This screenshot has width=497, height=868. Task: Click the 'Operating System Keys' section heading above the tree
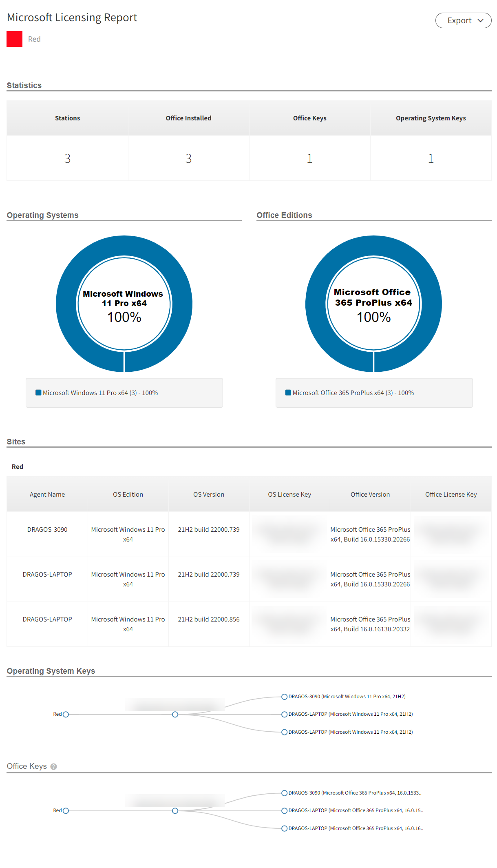coord(51,671)
